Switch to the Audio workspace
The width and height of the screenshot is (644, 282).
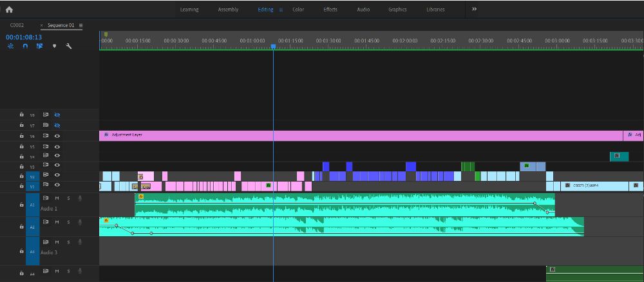pyautogui.click(x=363, y=10)
